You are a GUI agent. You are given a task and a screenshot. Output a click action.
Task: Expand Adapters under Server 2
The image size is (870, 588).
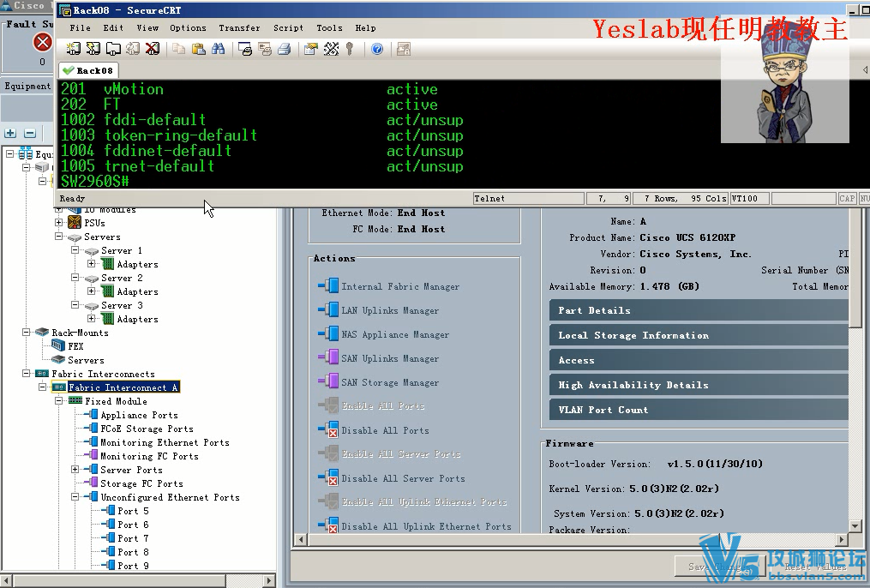[x=91, y=291]
